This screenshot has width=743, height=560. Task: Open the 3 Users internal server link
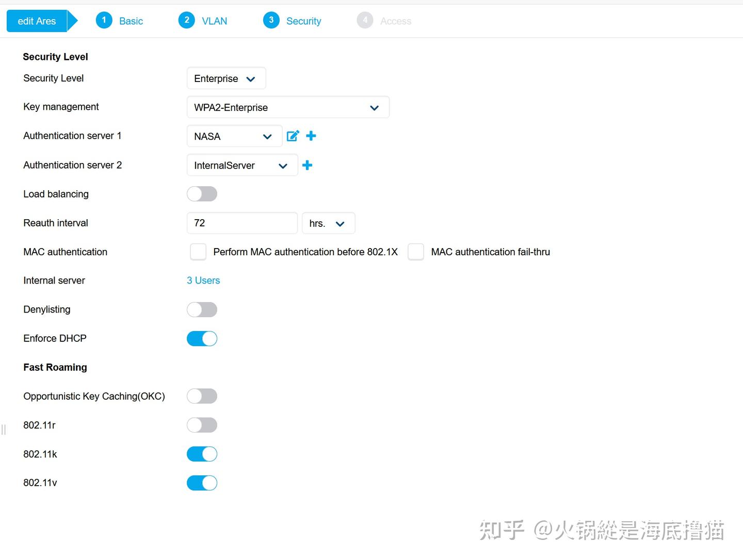[203, 280]
